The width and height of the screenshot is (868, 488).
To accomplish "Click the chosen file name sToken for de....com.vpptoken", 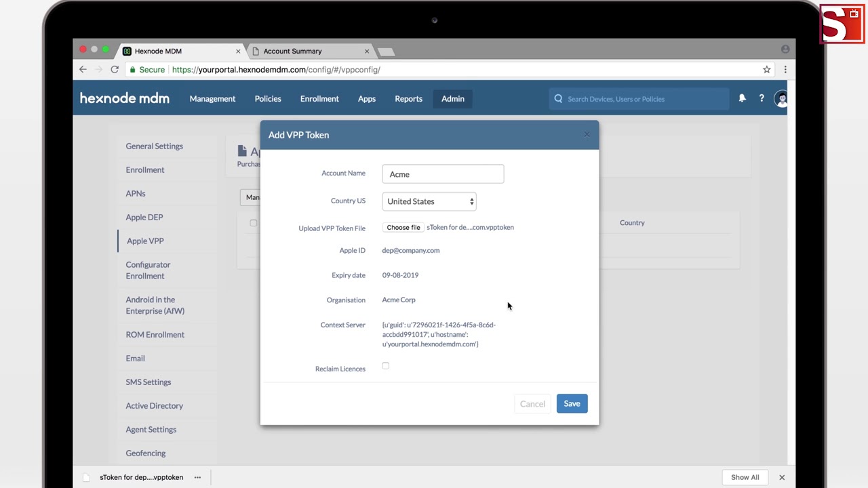I will (470, 227).
